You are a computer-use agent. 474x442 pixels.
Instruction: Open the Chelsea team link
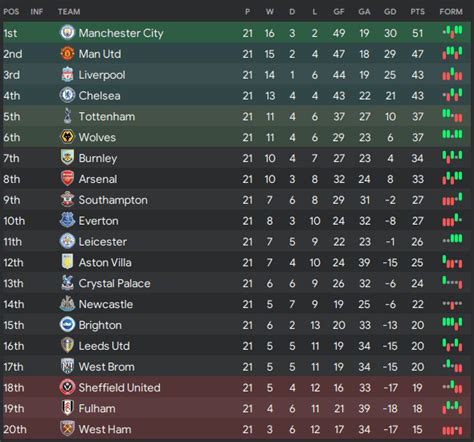pyautogui.click(x=99, y=96)
